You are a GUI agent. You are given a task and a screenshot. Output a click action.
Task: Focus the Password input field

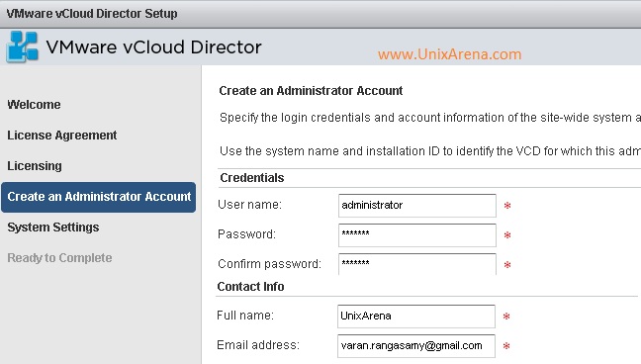point(417,235)
